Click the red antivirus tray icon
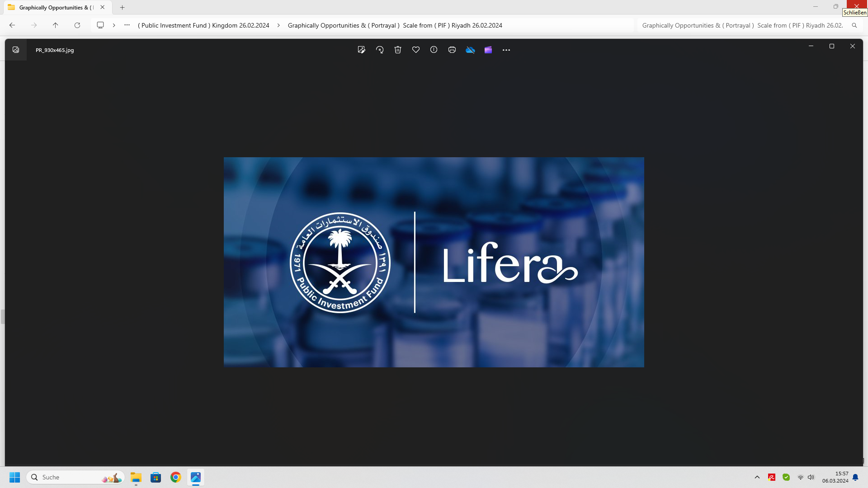This screenshot has width=868, height=488. [772, 477]
